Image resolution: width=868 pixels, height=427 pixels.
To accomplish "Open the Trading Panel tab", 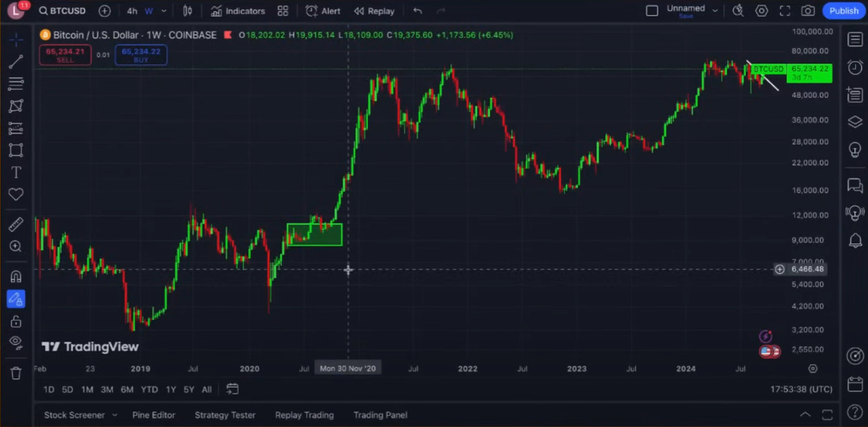I will (380, 415).
